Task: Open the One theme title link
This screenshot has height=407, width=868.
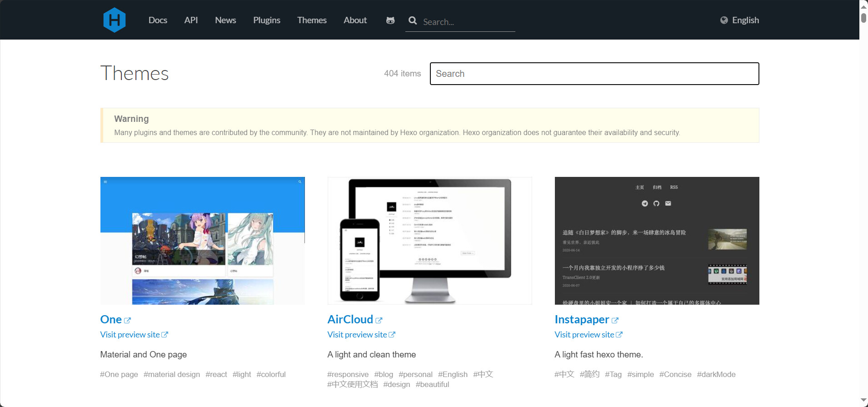Action: 111,320
